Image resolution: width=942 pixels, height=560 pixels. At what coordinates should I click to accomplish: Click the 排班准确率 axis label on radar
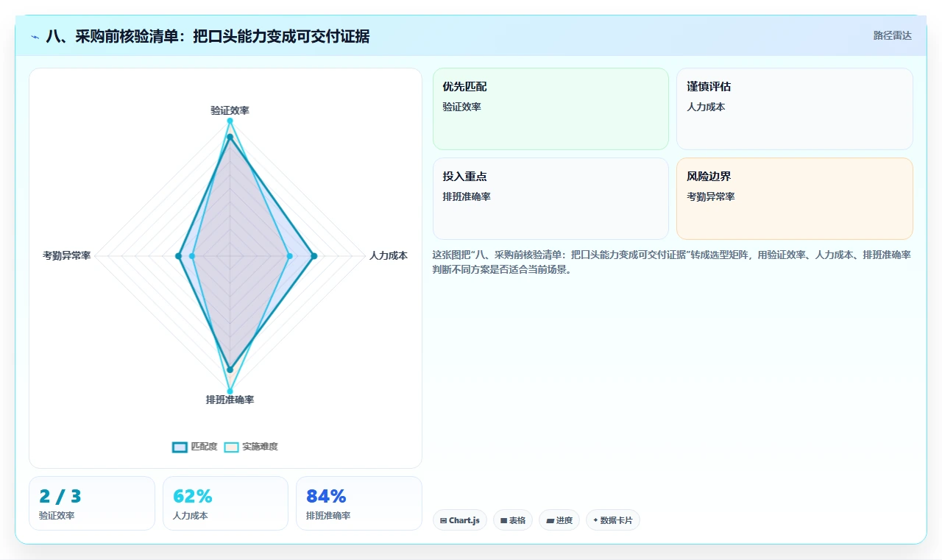(x=230, y=400)
